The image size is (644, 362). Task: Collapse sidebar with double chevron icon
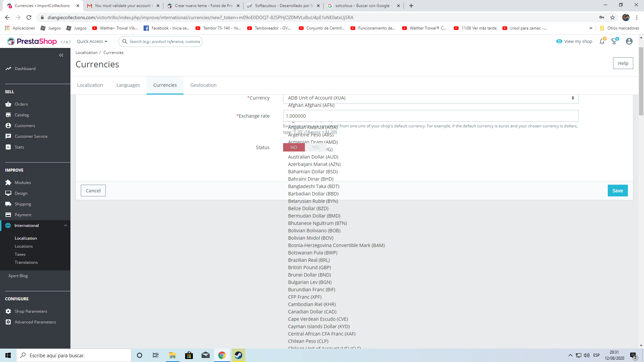[x=61, y=55]
